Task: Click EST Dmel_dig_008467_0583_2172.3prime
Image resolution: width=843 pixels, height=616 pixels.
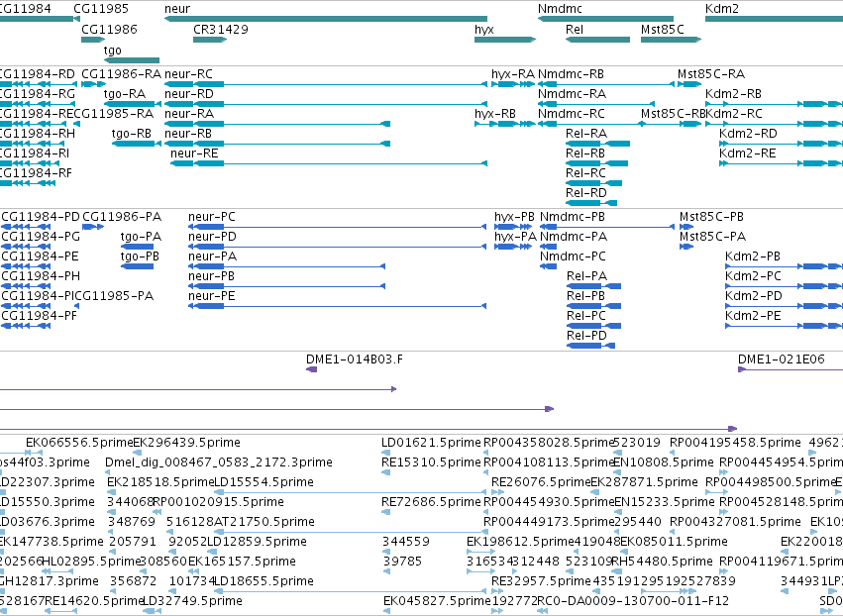Action: tap(219, 462)
